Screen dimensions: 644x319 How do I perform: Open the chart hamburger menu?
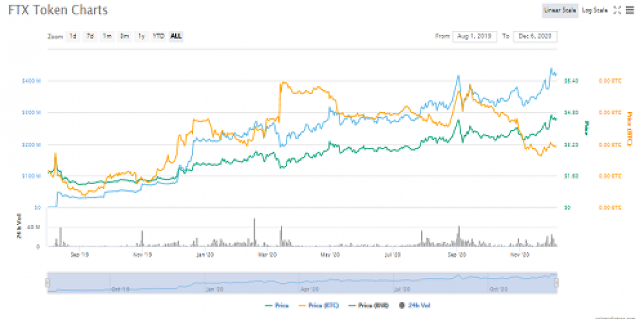click(x=630, y=10)
